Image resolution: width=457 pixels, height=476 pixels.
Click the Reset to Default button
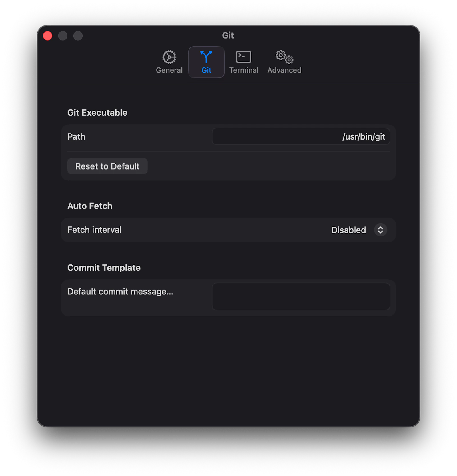pos(107,166)
